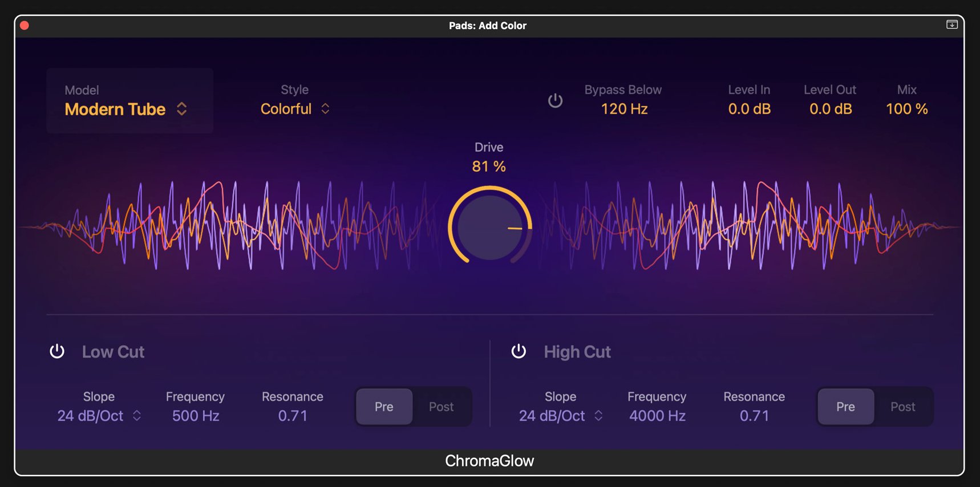Select Post for the Low Cut filter
This screenshot has width=980, height=487.
click(442, 407)
